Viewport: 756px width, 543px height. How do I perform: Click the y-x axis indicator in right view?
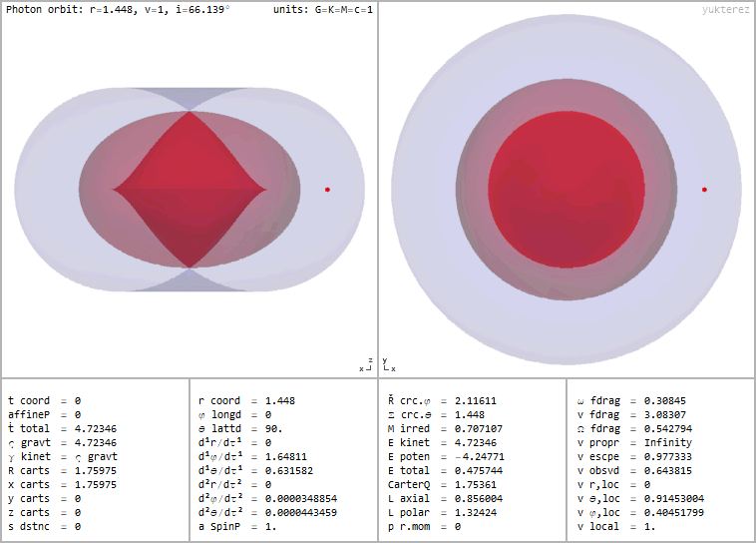coord(389,364)
